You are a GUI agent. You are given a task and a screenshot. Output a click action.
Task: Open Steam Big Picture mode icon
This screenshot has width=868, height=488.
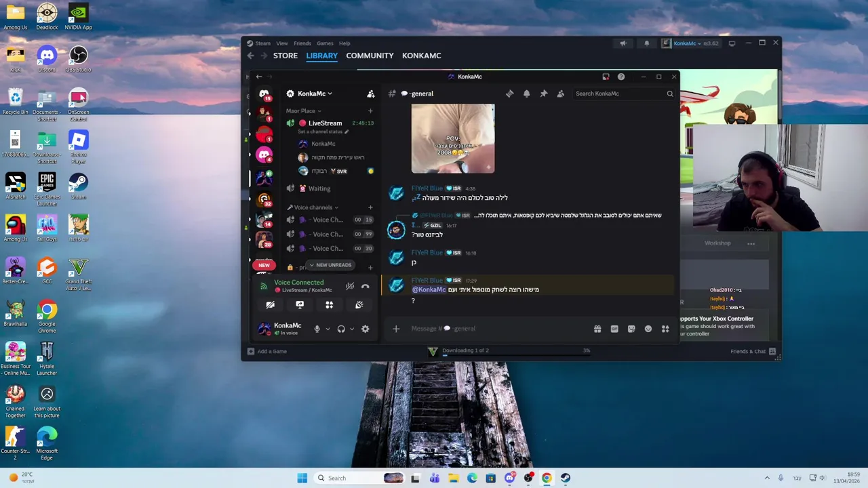tap(732, 43)
